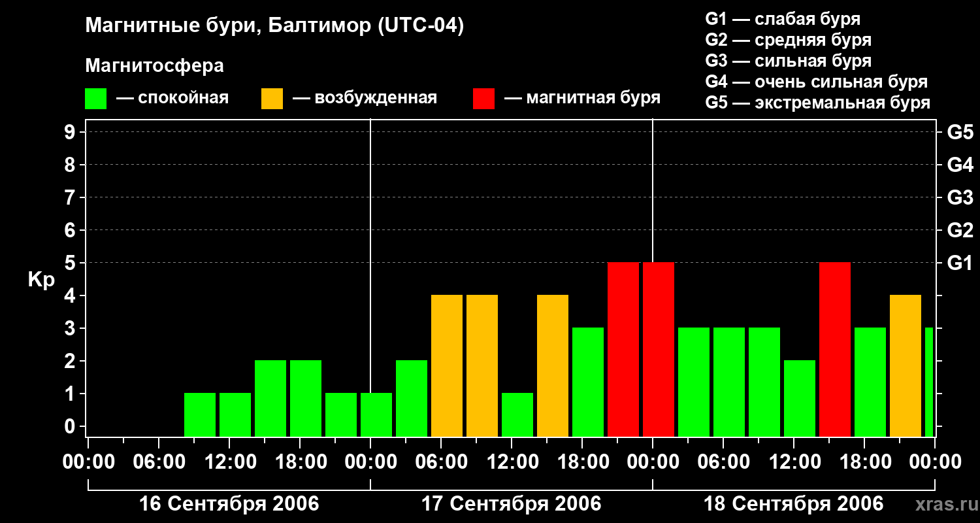Click the '— магнитная буря' legend label

point(582,98)
